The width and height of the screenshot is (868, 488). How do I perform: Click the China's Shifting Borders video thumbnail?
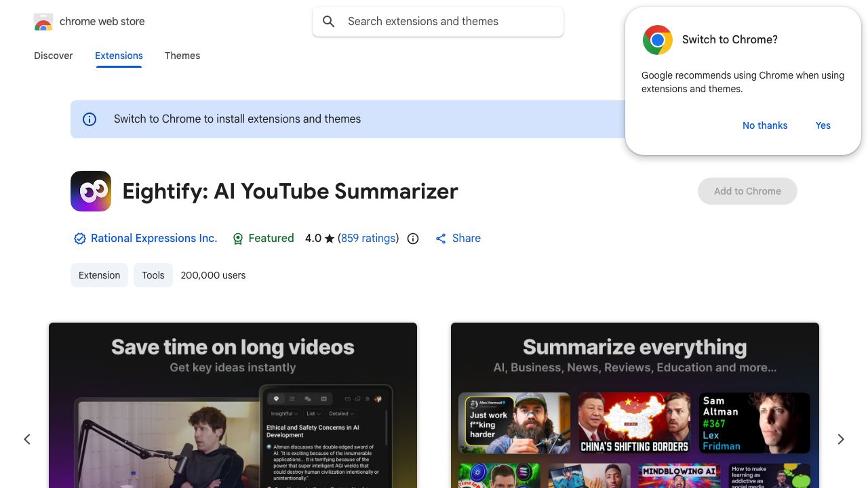tap(635, 423)
